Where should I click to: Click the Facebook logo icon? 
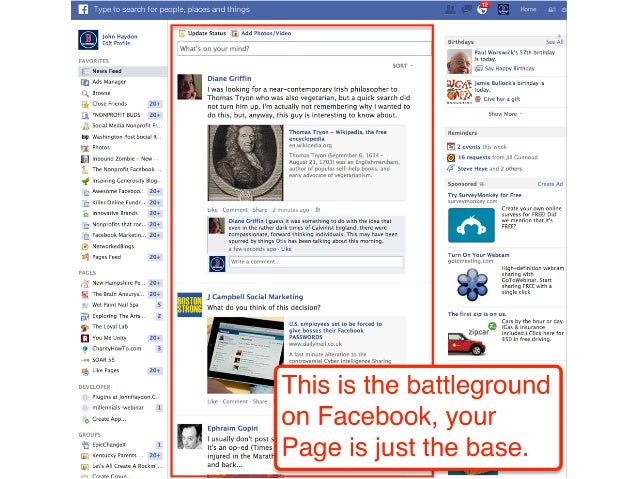[x=83, y=9]
